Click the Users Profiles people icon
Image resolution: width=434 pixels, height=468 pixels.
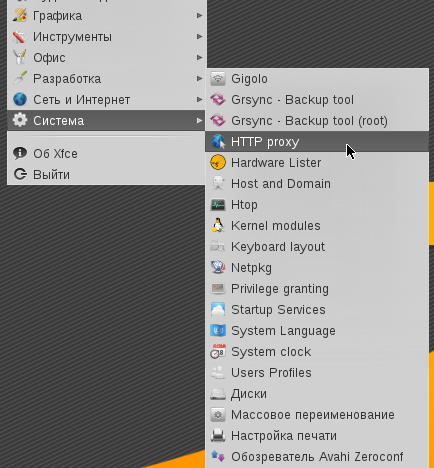pyautogui.click(x=218, y=373)
